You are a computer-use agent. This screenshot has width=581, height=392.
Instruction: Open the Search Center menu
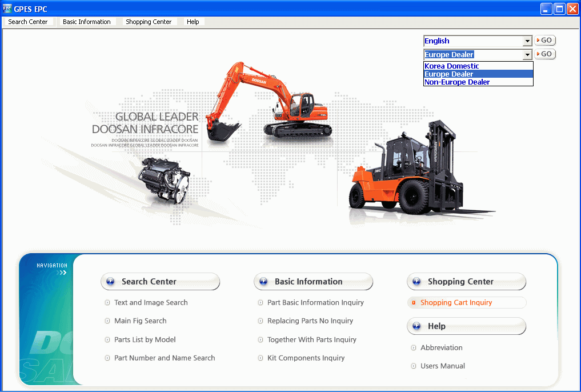coord(28,22)
